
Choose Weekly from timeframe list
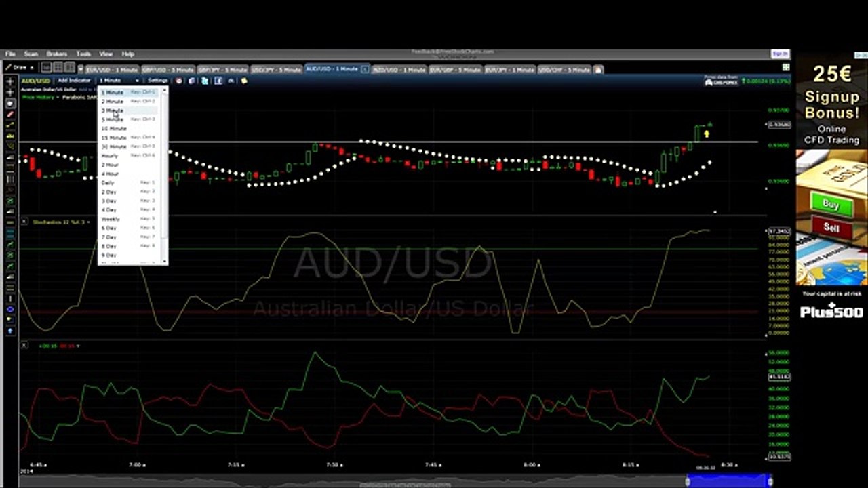coord(129,219)
